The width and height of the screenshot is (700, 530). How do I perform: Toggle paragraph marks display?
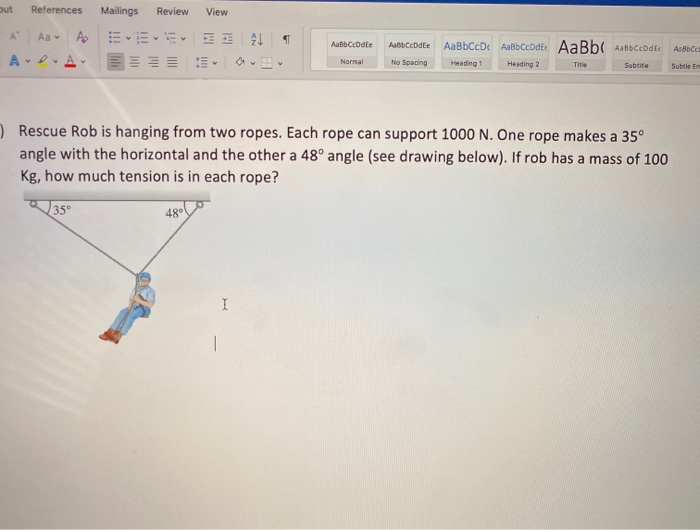287,40
